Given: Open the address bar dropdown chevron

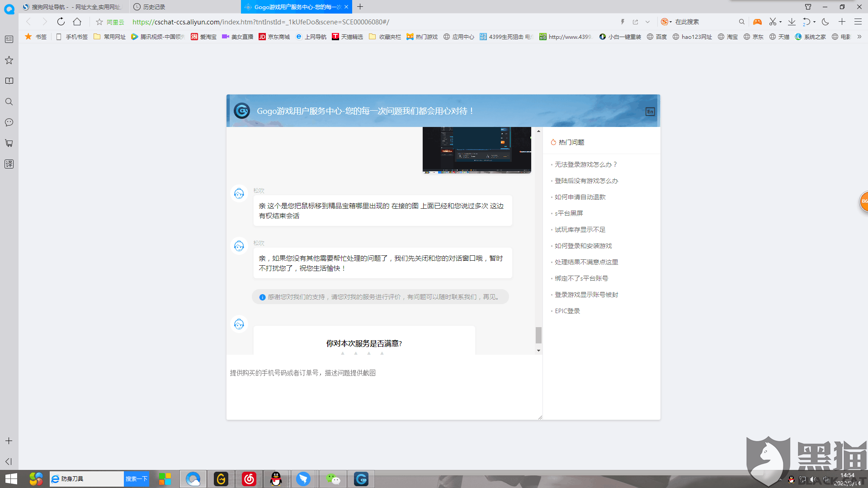Looking at the screenshot, I should point(647,22).
